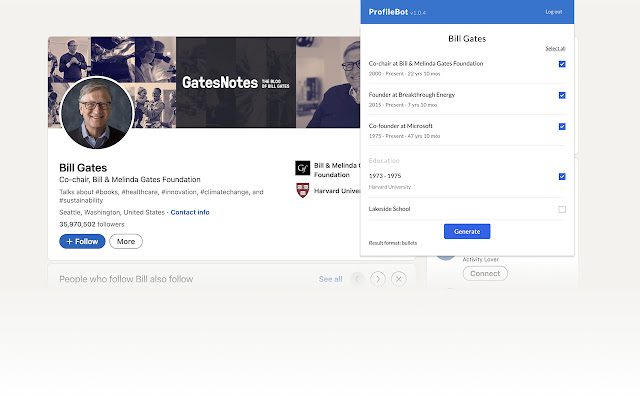
Task: Go to next suggestions with right arrow
Action: point(378,279)
